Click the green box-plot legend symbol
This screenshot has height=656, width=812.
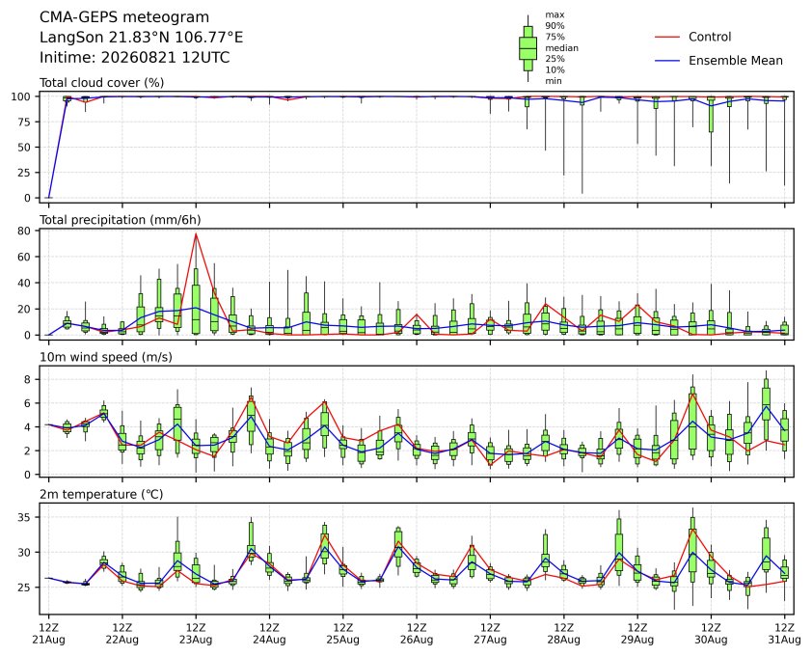pos(528,48)
